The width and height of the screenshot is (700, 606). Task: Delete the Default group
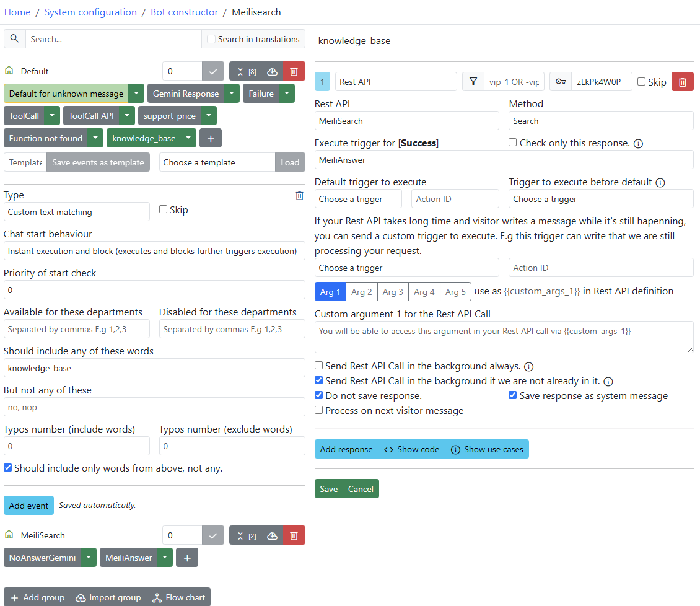(x=294, y=71)
